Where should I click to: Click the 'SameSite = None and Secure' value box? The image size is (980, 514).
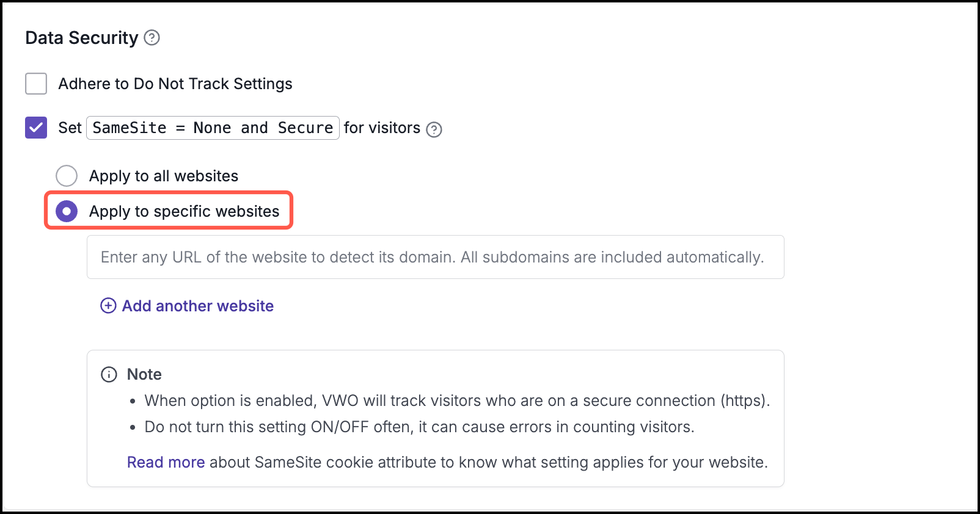213,128
